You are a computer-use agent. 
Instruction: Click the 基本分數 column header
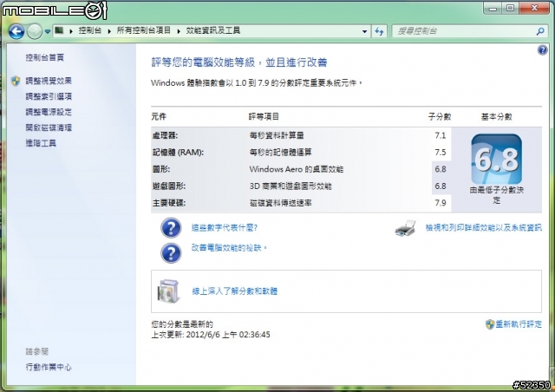point(496,117)
